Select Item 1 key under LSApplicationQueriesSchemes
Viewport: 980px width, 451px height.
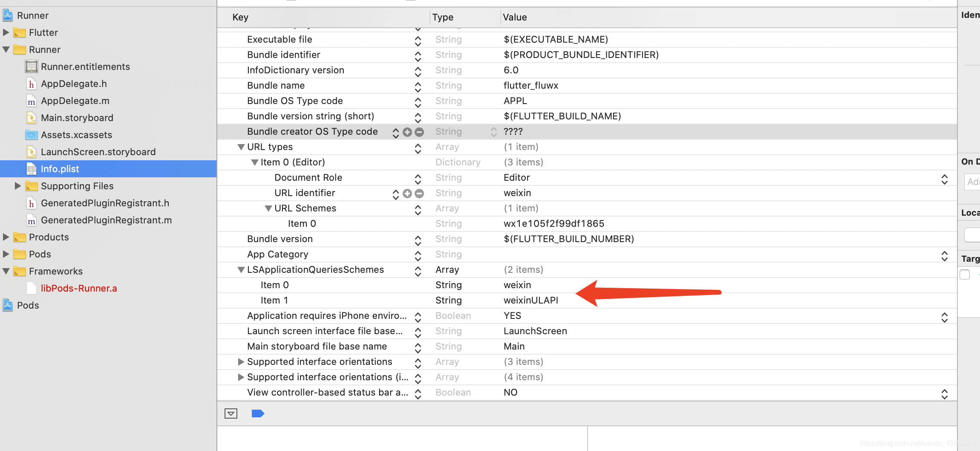pyautogui.click(x=274, y=301)
